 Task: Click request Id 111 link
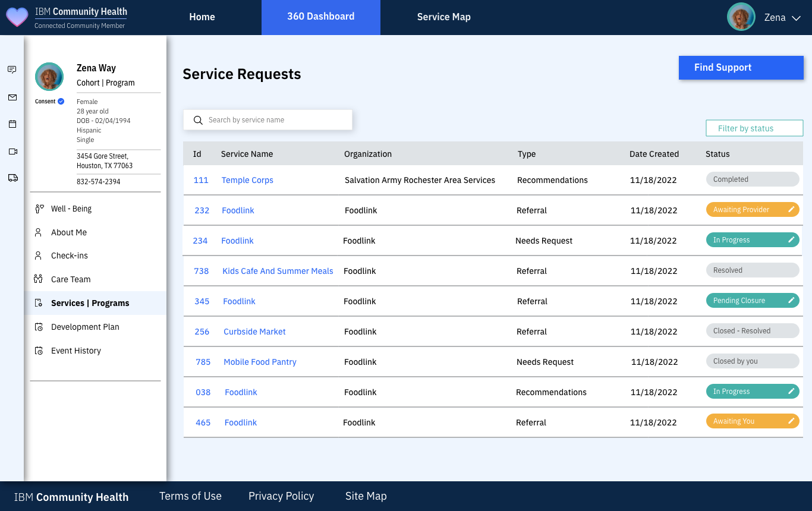point(201,180)
